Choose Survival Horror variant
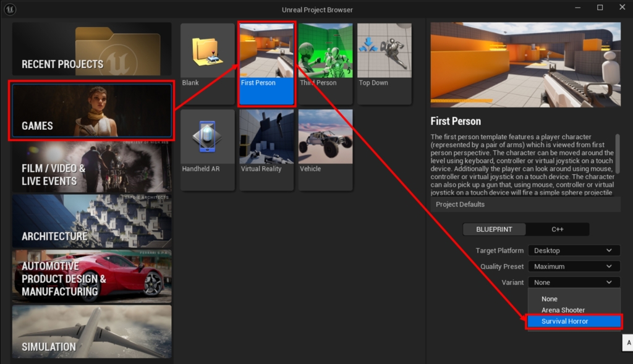 coord(574,321)
